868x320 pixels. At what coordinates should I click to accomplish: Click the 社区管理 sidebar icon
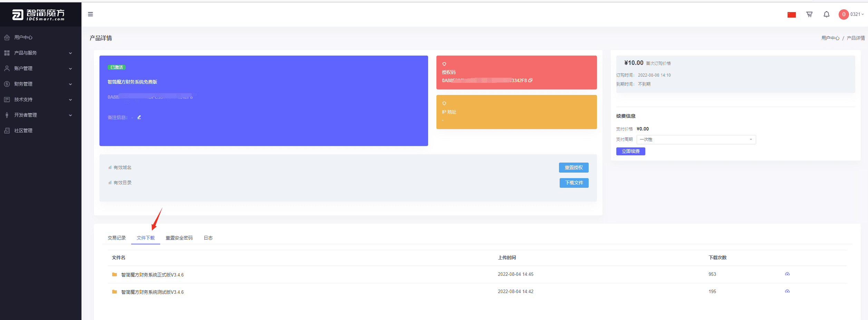click(x=7, y=130)
